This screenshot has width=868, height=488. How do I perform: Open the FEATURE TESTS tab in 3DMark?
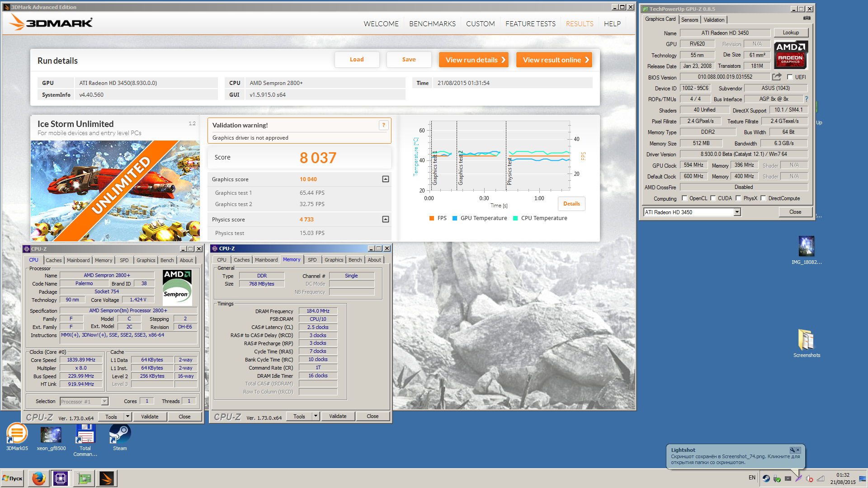pyautogui.click(x=530, y=23)
